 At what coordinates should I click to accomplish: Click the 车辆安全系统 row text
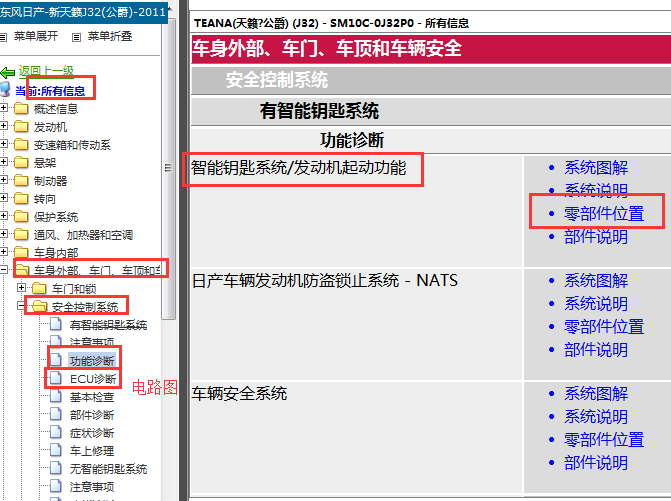239,394
